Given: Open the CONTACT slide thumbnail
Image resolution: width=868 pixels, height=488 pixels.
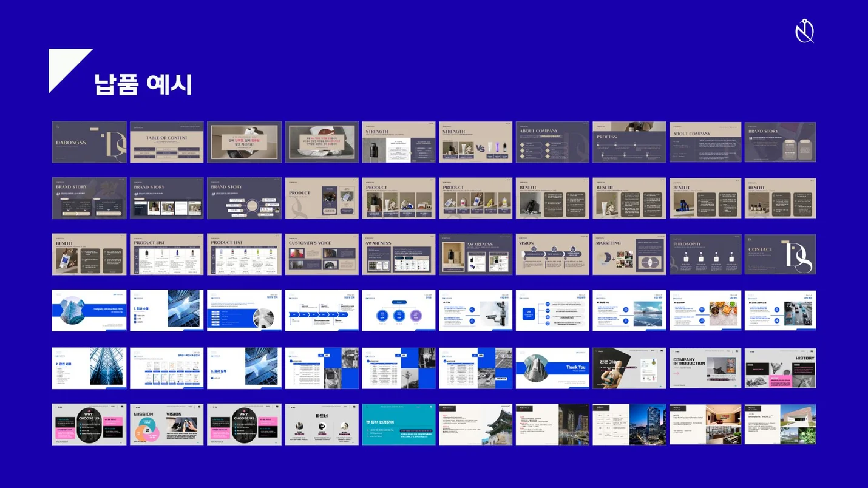Looking at the screenshot, I should coord(780,254).
